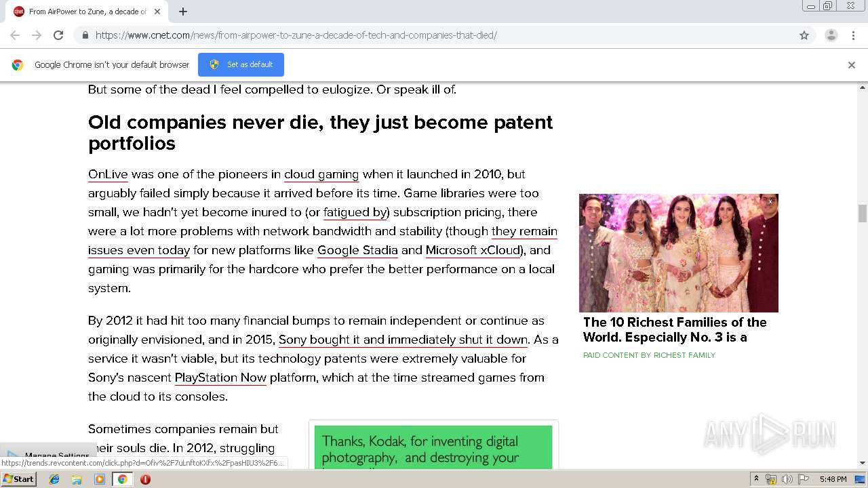Viewport: 868px width, 488px height.
Task: Open Chrome's three-dot menu
Action: tap(853, 35)
